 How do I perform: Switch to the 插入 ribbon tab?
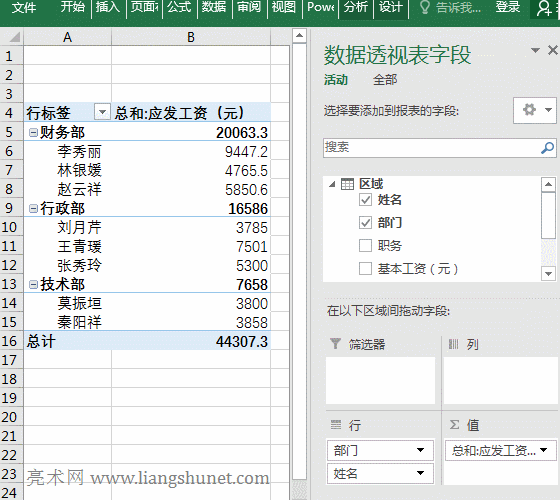click(108, 7)
